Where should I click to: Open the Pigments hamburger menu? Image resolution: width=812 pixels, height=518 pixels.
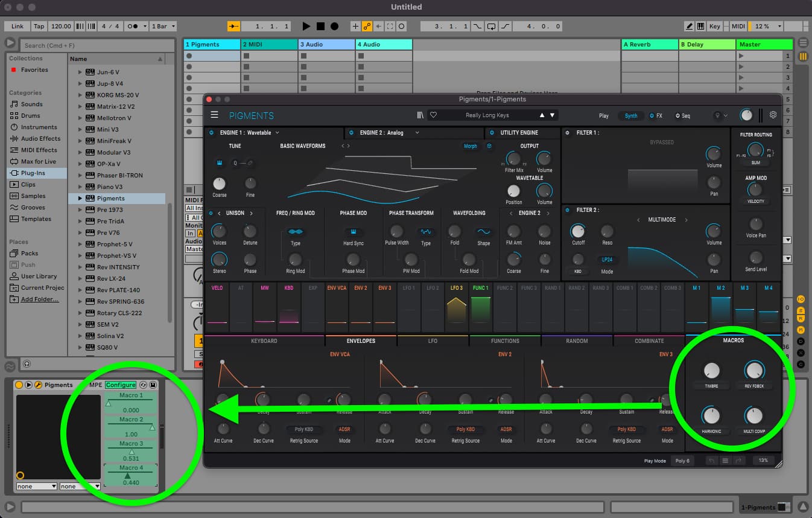click(x=214, y=115)
